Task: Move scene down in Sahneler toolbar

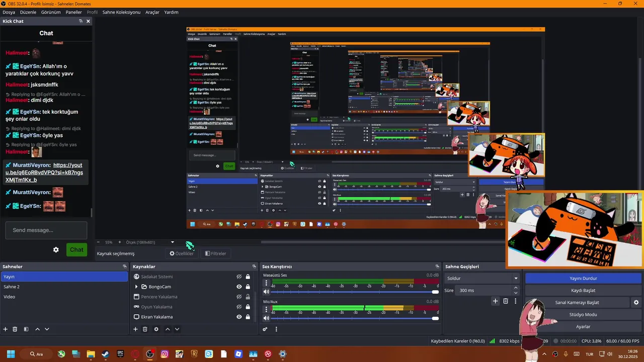Action: point(47,329)
